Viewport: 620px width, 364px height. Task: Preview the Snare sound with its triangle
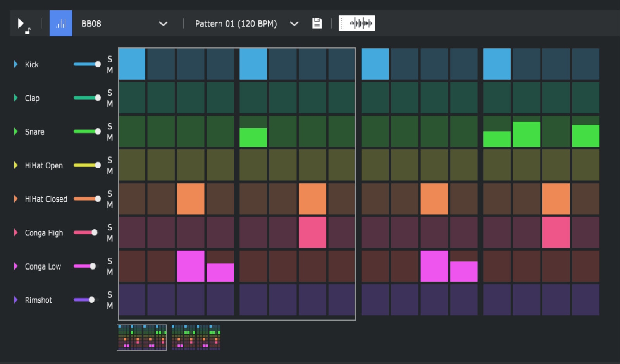(x=16, y=132)
